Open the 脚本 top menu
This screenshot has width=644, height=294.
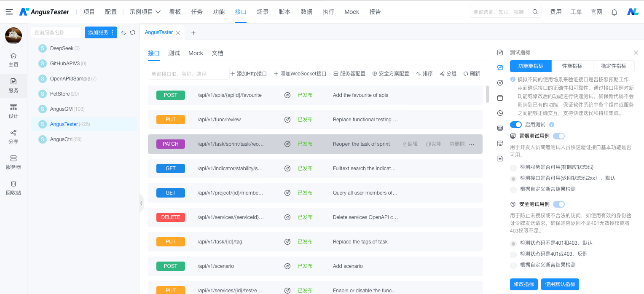(284, 12)
